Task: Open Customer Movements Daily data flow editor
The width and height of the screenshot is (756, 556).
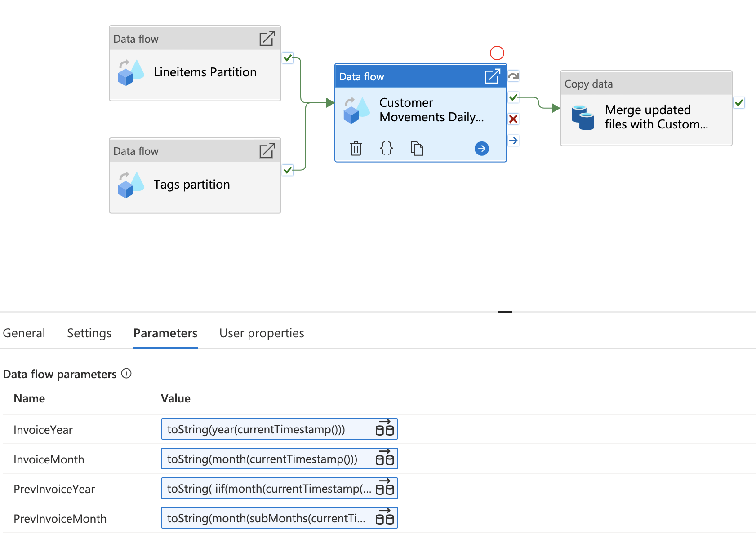Action: pyautogui.click(x=493, y=76)
